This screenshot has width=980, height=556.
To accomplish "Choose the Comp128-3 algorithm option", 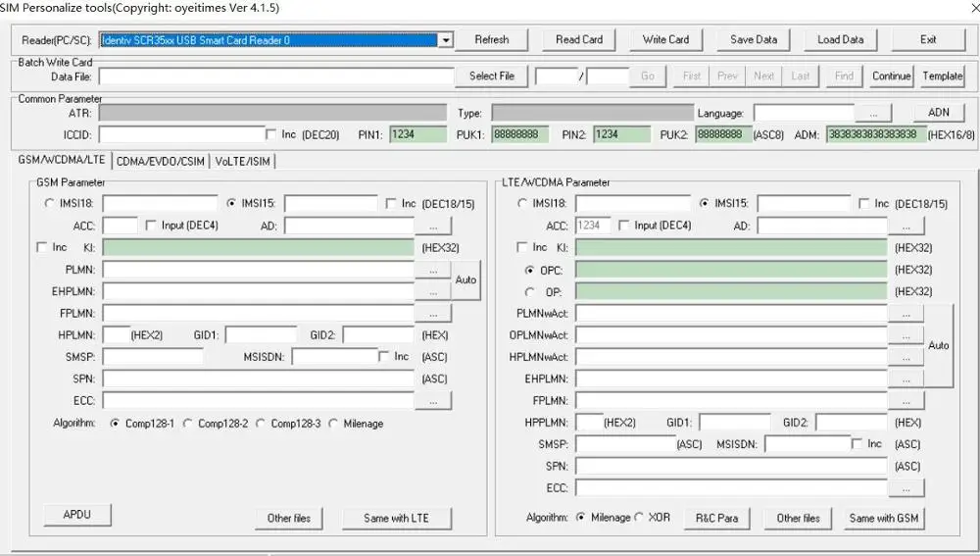I will (x=262, y=424).
